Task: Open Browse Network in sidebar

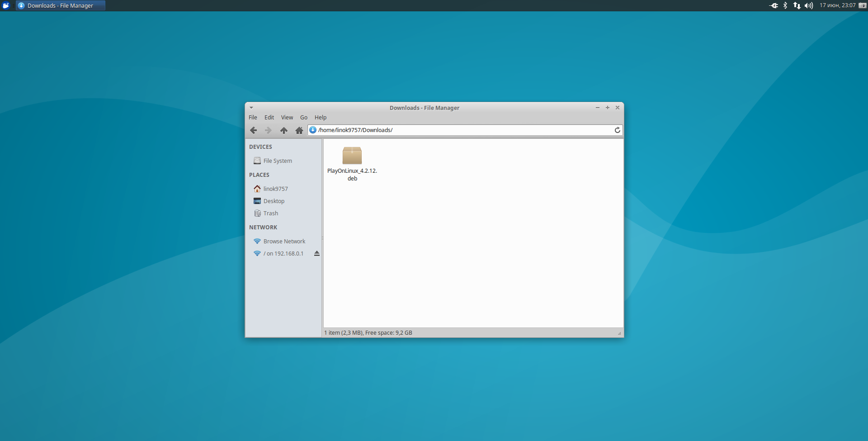Action: 283,241
